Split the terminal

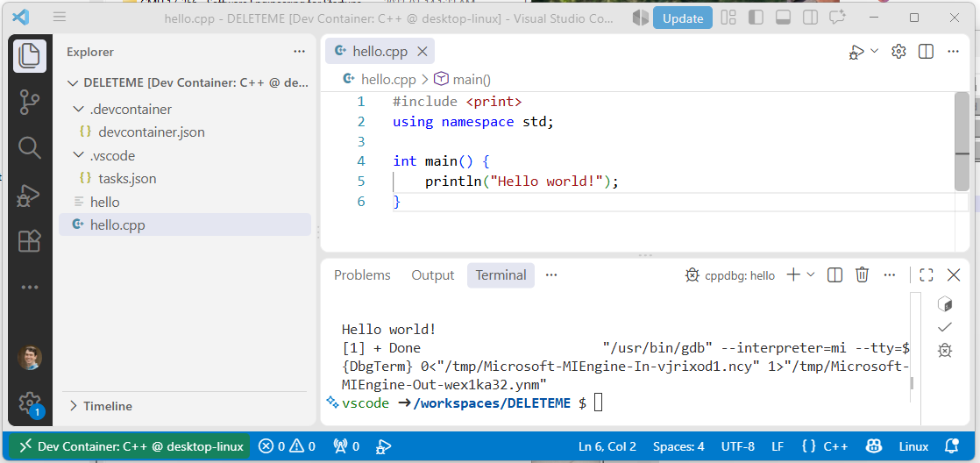click(834, 275)
